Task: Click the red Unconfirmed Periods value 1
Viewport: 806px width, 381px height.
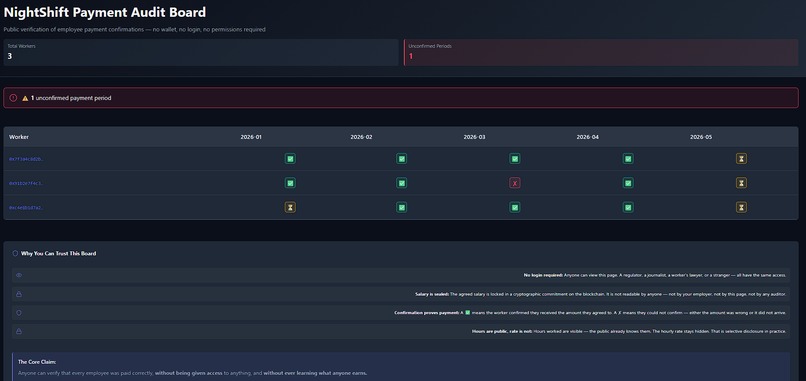Action: (x=411, y=56)
